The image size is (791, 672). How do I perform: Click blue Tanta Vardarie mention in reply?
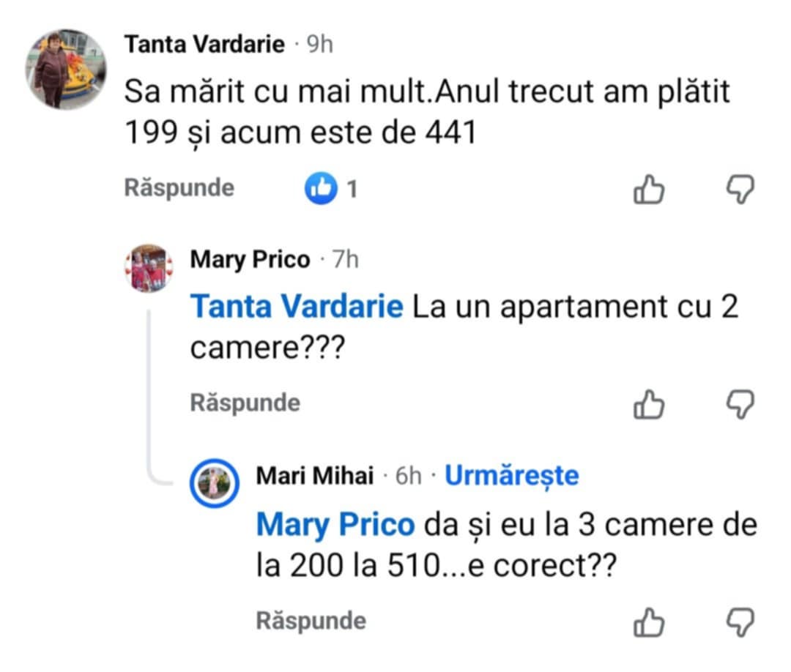[x=297, y=308]
